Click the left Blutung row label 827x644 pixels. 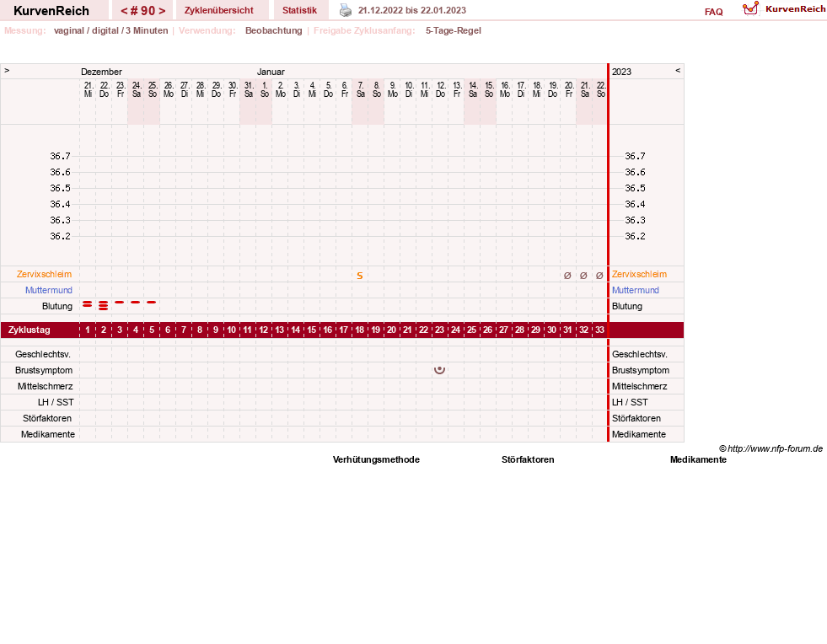click(x=57, y=306)
